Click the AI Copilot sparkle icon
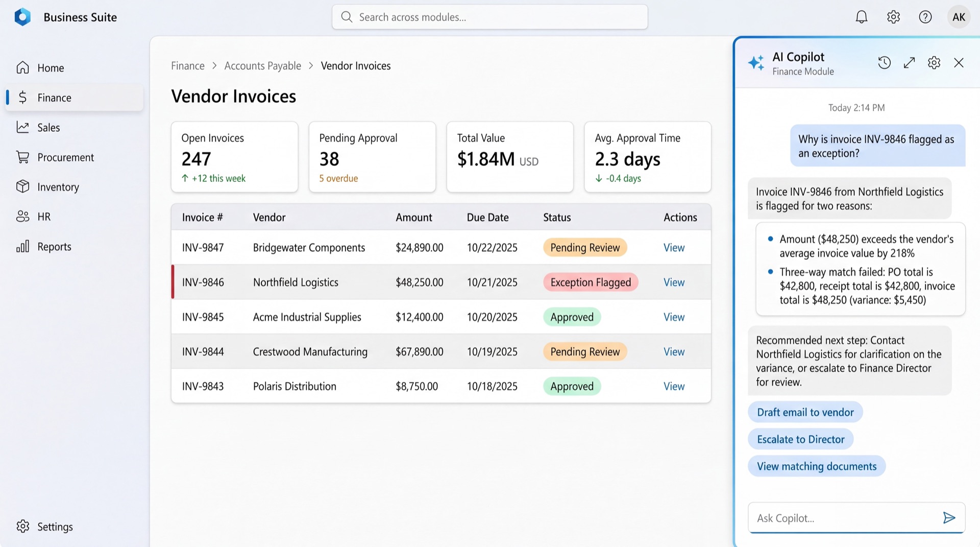This screenshot has width=980, height=547. (756, 63)
